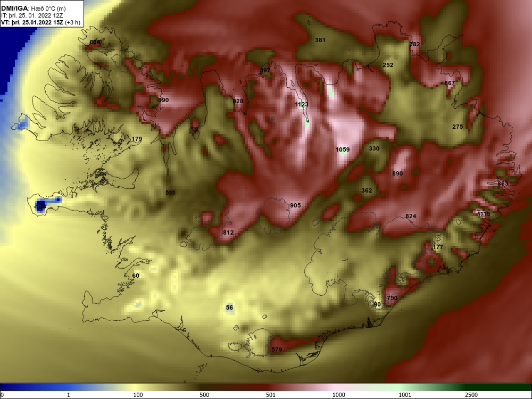Viewport: 532px width, 399px height.
Task: Select the map value 90
Action: coord(377,305)
